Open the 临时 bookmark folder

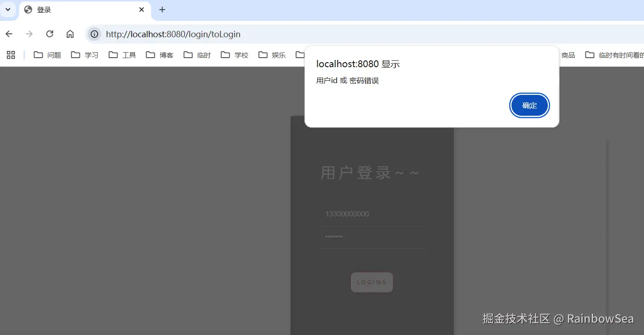point(197,55)
